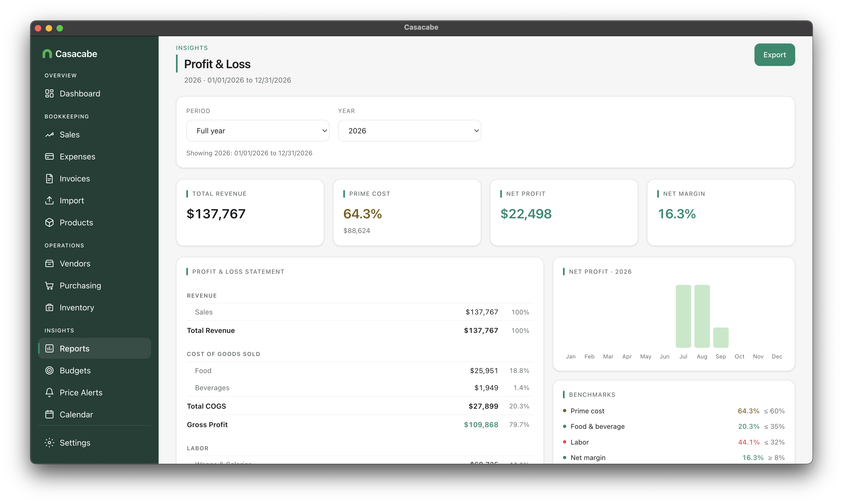Select the Beverages row amount $1,949
Viewport: 843px width, 504px height.
tap(486, 388)
